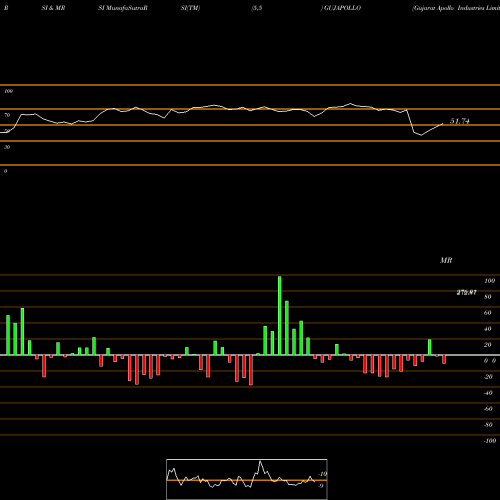The width and height of the screenshot is (500, 500).
Task: Click the RSI 0 level label
Action: [5, 171]
